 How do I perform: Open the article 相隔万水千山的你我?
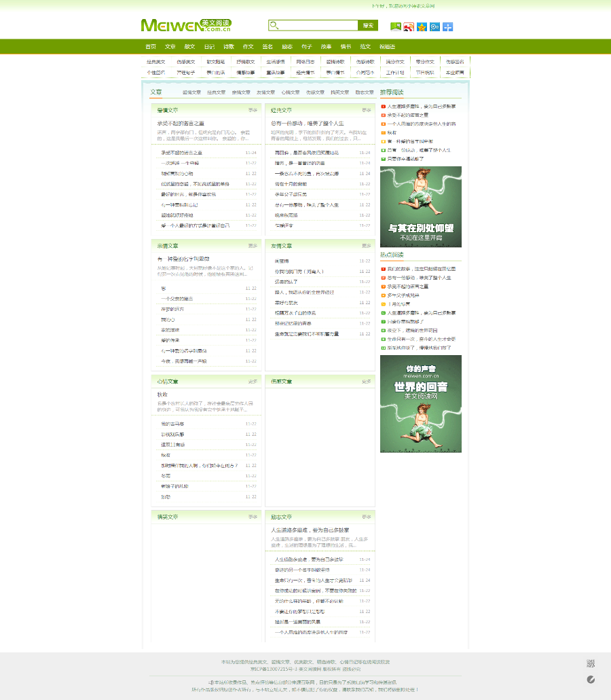pos(295,313)
